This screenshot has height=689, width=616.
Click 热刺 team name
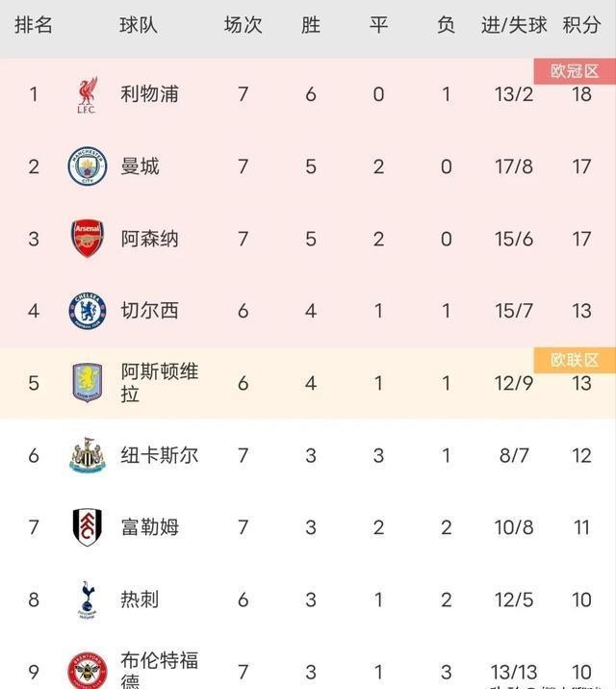140,600
